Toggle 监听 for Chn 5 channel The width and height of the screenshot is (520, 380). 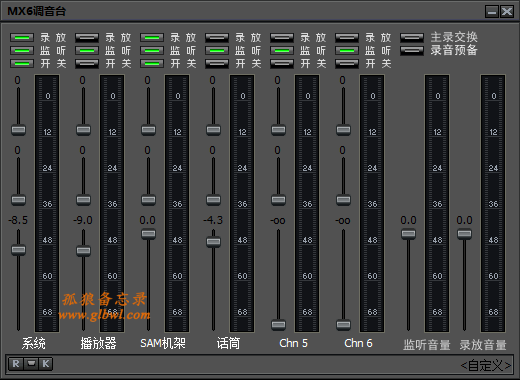coord(282,50)
